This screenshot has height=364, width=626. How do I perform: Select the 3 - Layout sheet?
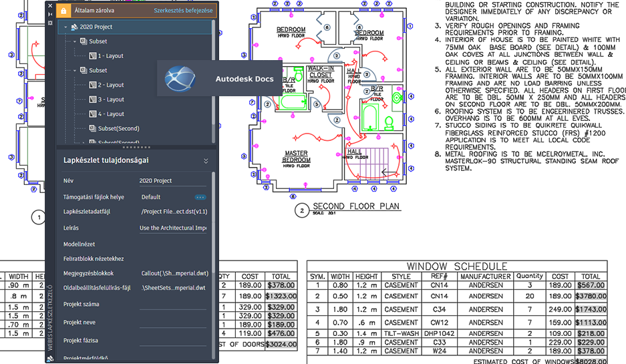point(111,100)
